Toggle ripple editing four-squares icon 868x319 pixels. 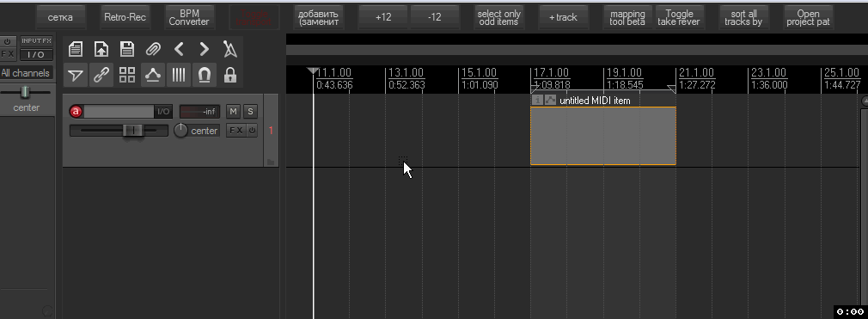click(x=127, y=75)
